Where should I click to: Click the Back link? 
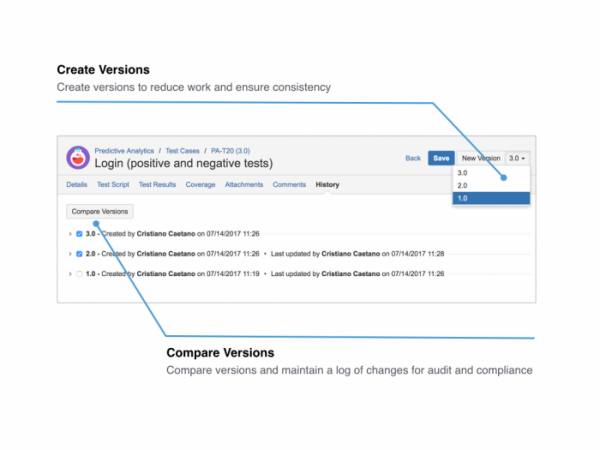413,158
